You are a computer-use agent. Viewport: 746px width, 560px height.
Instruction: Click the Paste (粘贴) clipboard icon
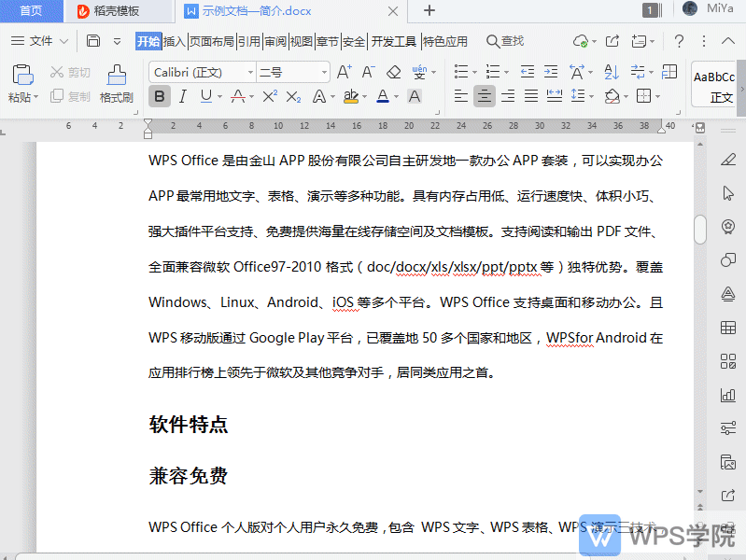point(23,77)
